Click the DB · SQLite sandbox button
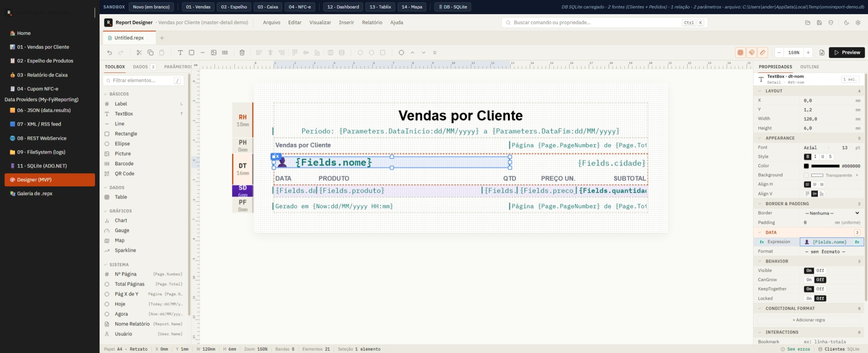The image size is (868, 353). click(x=452, y=7)
